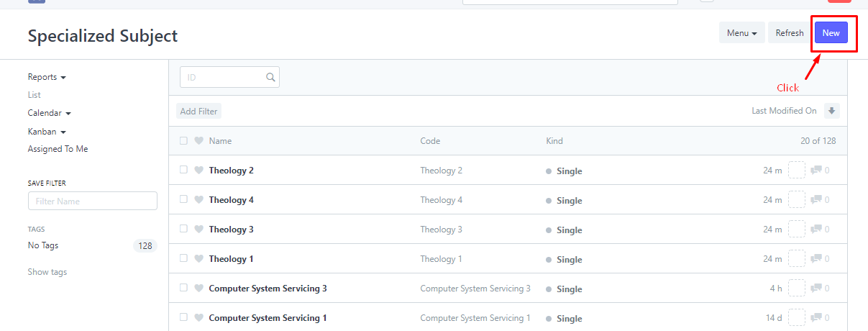Click assignee placeholder box for Theology 2
The image size is (868, 331).
(x=796, y=171)
